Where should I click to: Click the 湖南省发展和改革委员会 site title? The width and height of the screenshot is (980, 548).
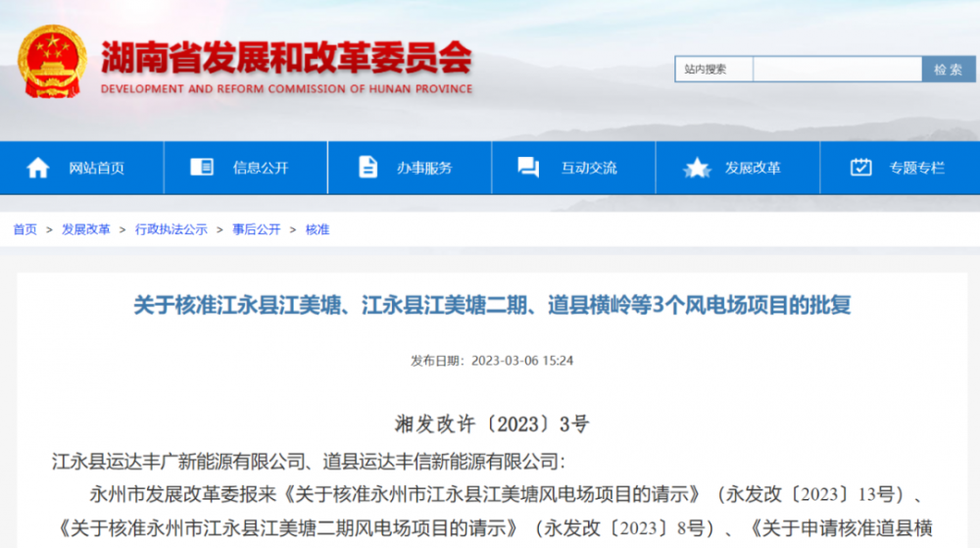coord(286,58)
